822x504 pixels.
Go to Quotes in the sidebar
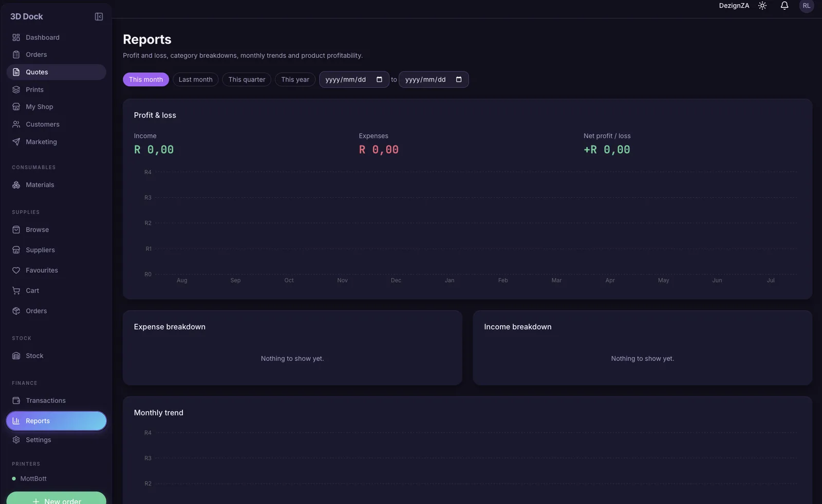[x=57, y=72]
